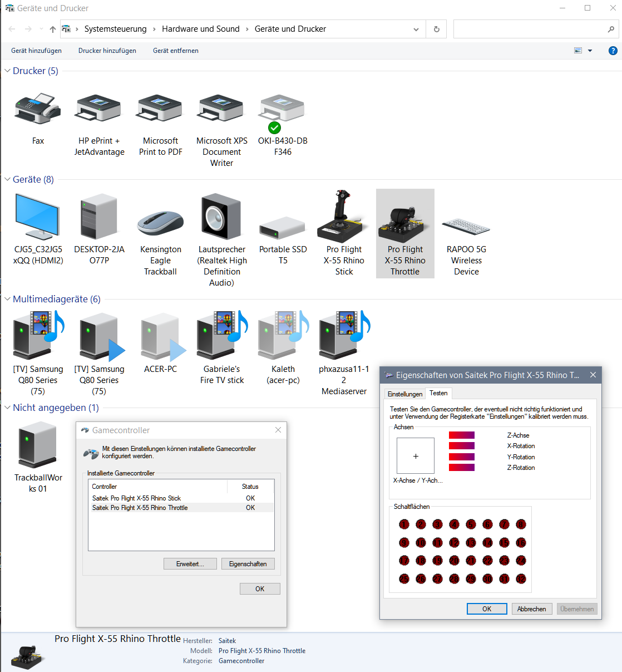Navigate back with the back arrow
Viewport: 622px width, 672px height.
point(12,29)
